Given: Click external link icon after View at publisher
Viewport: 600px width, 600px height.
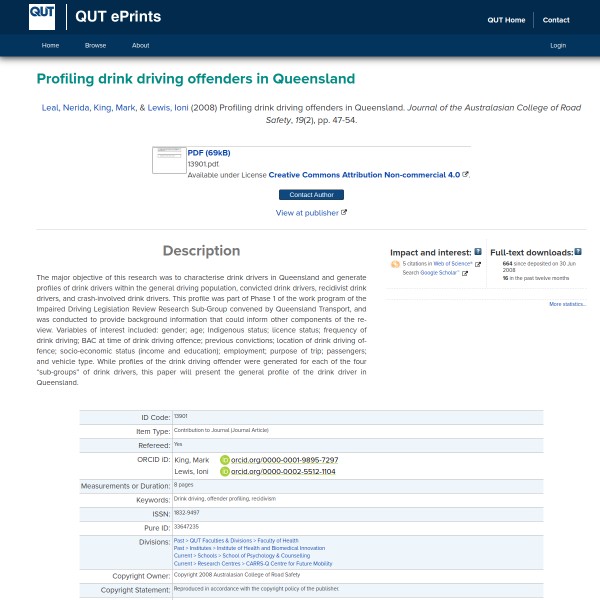Looking at the screenshot, I should click(344, 212).
